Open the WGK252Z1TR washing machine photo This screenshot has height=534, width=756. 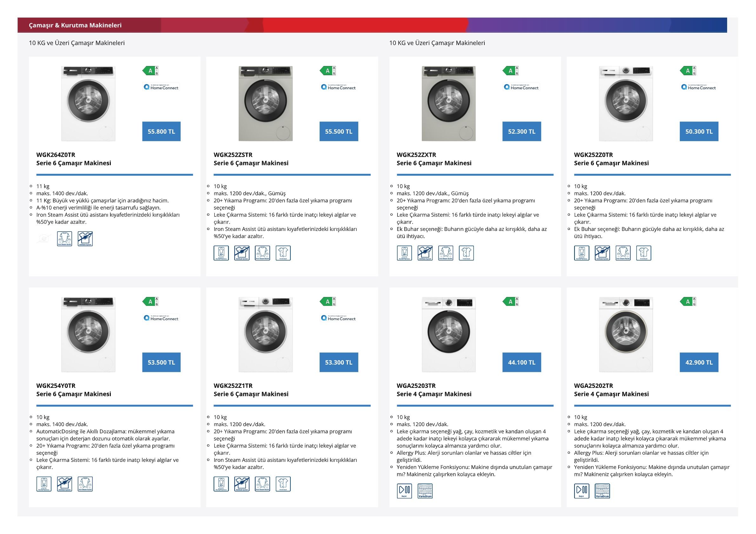click(x=266, y=334)
